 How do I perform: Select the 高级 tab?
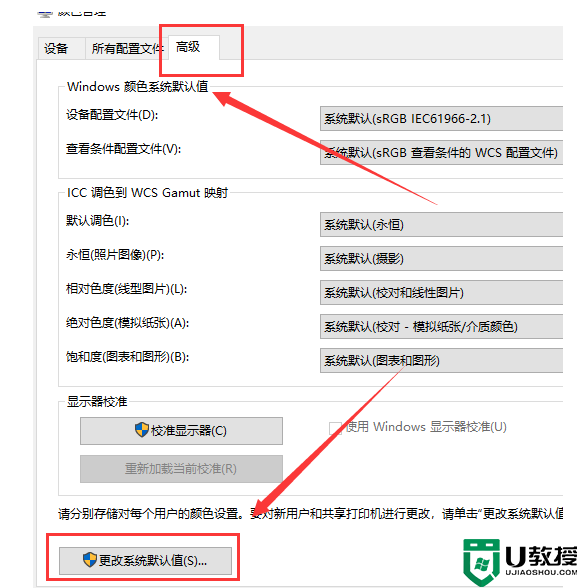[x=194, y=47]
